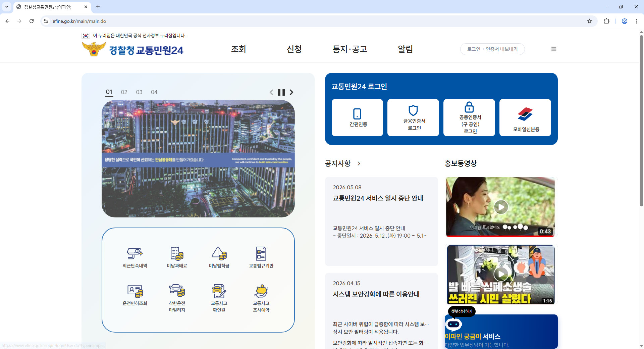Reload the efine.go.kr page

(x=32, y=21)
